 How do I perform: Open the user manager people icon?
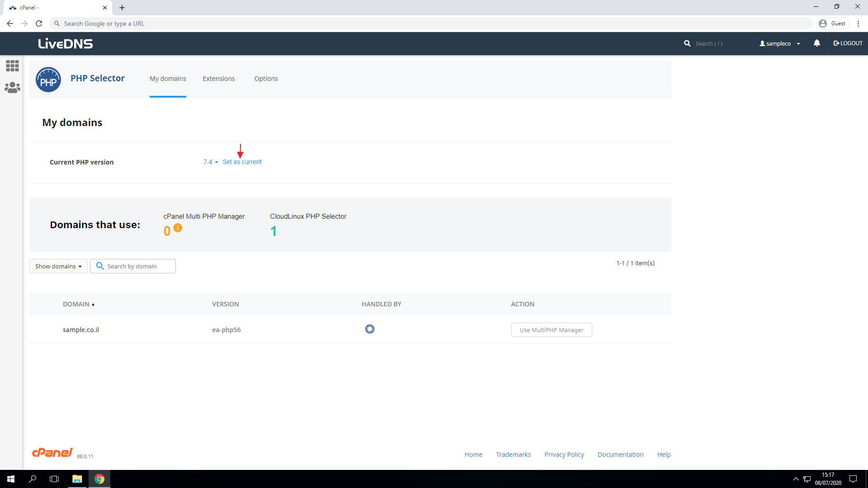pos(12,88)
